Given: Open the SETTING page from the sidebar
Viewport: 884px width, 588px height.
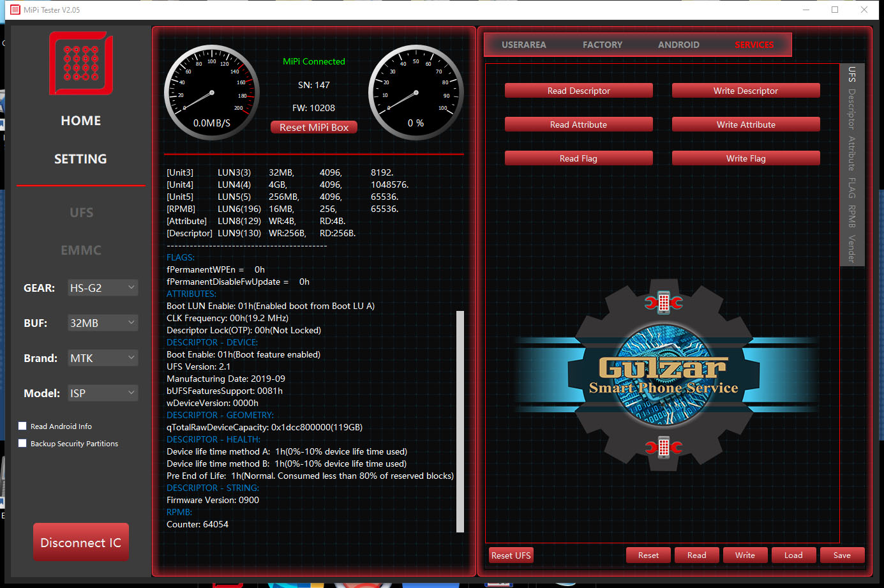Looking at the screenshot, I should [x=80, y=158].
